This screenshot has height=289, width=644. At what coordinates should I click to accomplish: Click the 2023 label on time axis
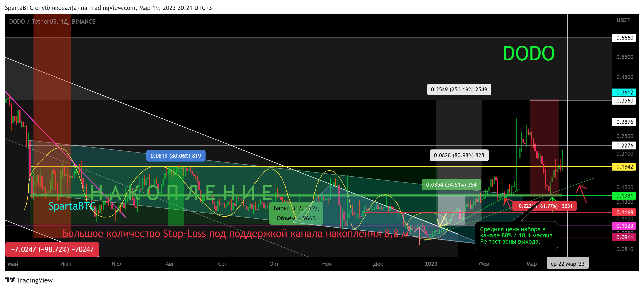point(431,264)
